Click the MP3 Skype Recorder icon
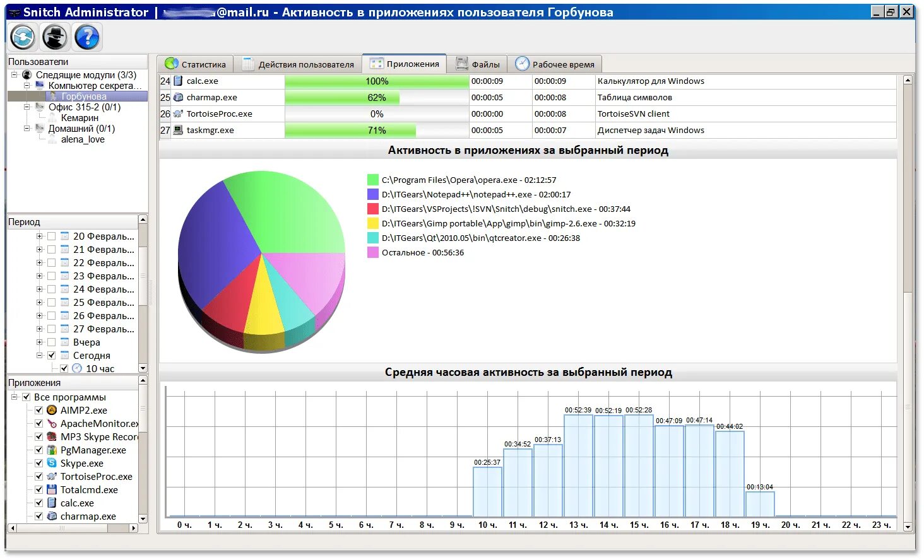This screenshot has width=924, height=560. tap(52, 436)
